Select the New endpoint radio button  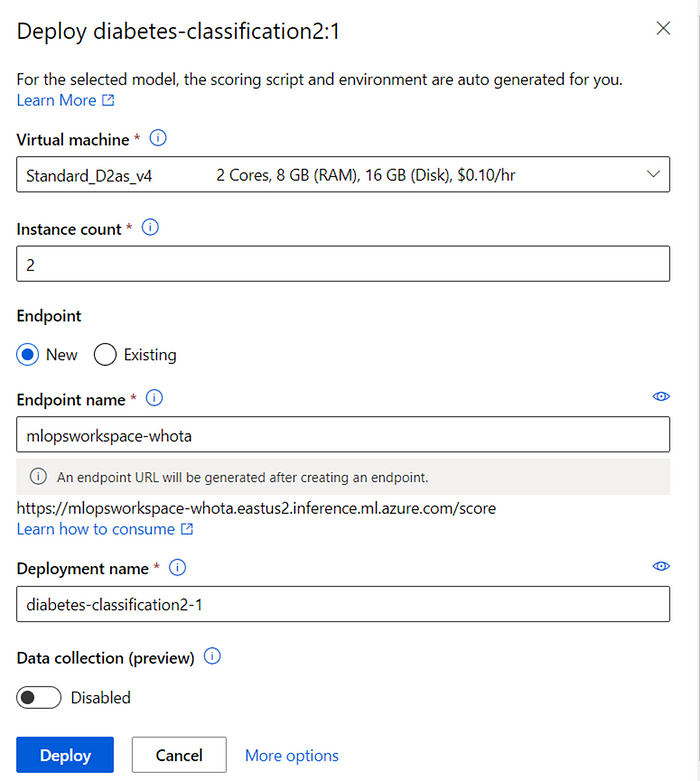27,355
